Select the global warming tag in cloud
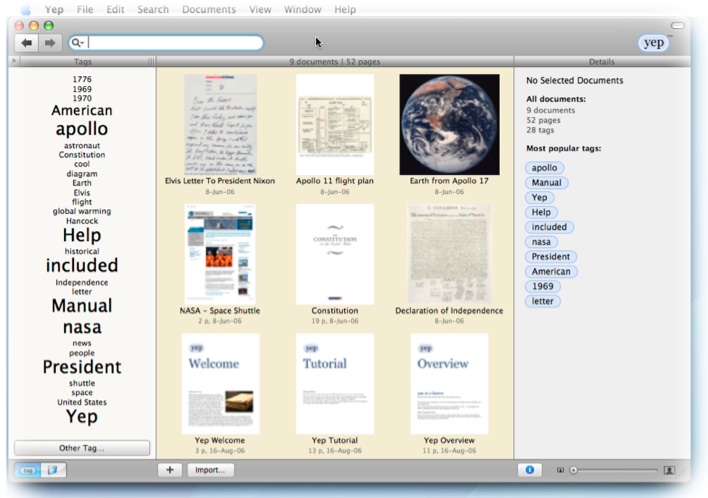This screenshot has height=498, width=708. [x=82, y=211]
